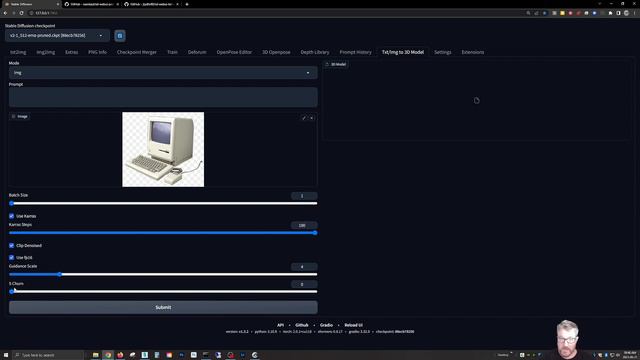Click the Chrome icon in the taskbar
Image resolution: width=640 pixels, height=360 pixels.
point(108,355)
